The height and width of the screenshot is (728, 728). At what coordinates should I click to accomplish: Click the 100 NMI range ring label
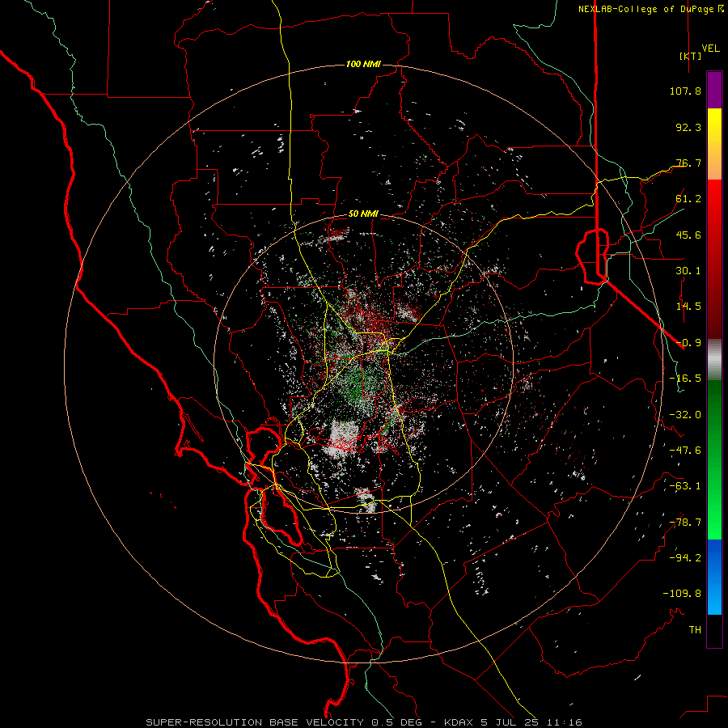click(x=363, y=64)
